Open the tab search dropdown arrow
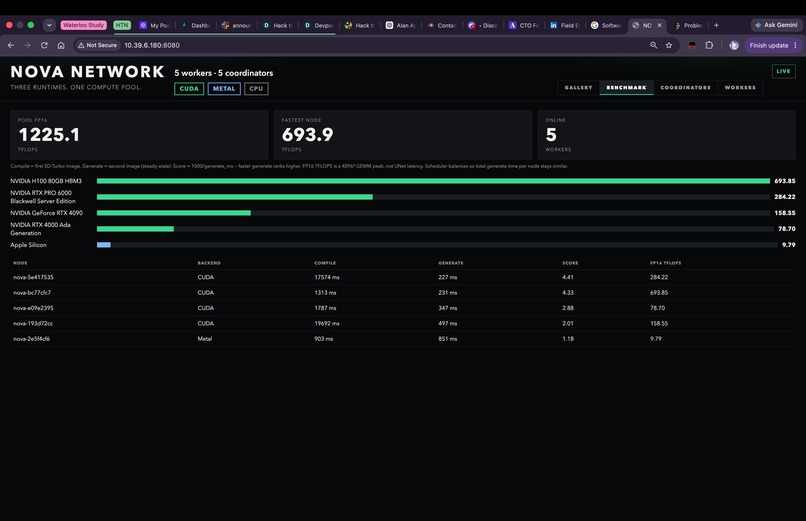Image resolution: width=806 pixels, height=521 pixels. pyautogui.click(x=49, y=25)
